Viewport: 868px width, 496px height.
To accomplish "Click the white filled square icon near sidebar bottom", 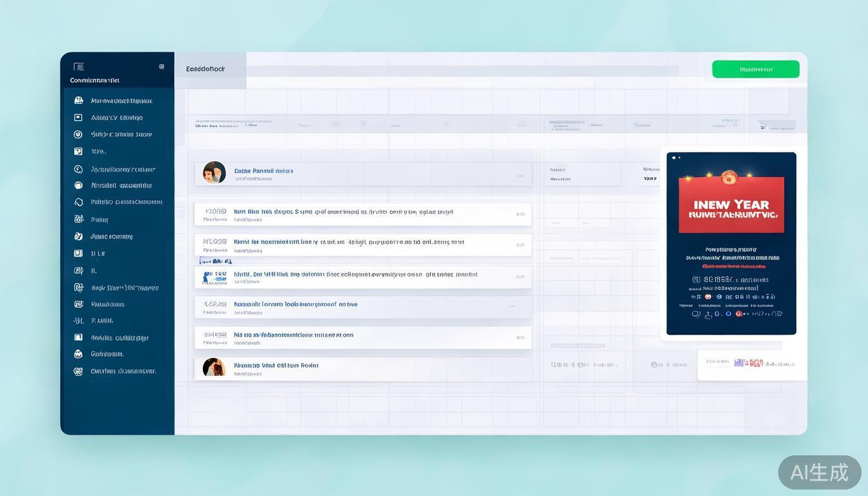I will 78,337.
